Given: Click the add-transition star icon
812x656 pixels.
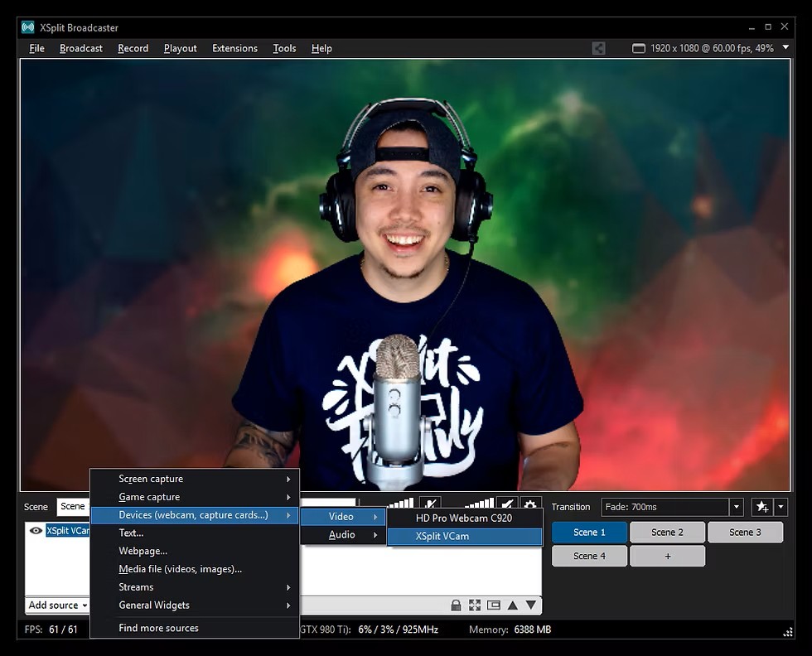Looking at the screenshot, I should tap(762, 506).
